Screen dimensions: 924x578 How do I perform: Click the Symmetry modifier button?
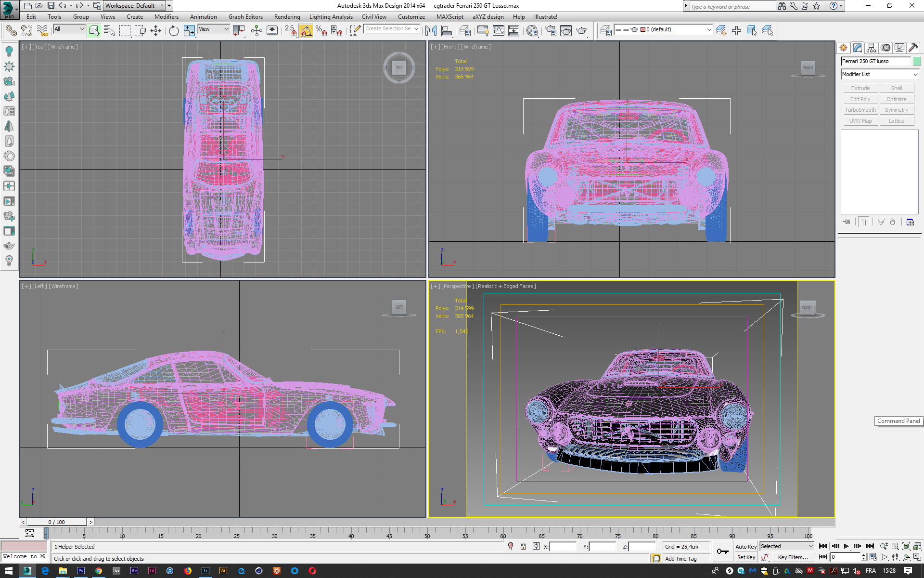(x=897, y=110)
